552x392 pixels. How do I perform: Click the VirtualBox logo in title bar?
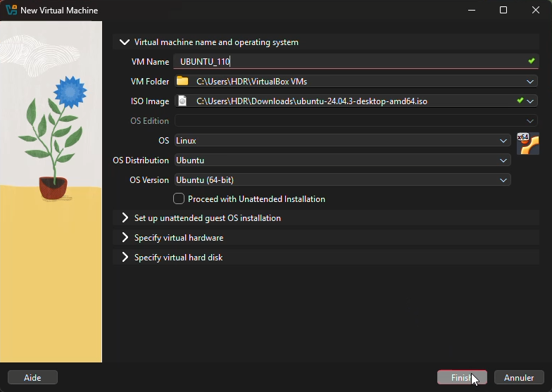click(x=11, y=11)
